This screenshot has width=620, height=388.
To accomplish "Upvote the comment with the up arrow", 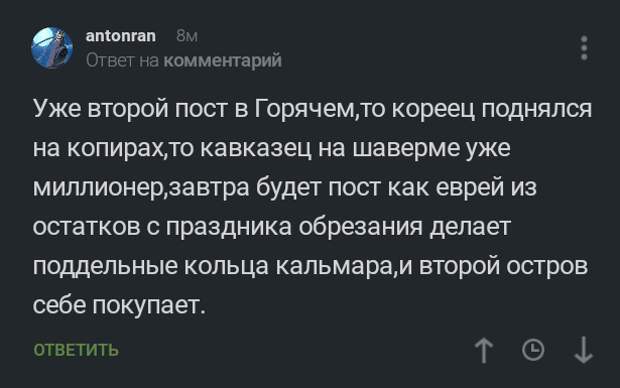I will (x=484, y=350).
